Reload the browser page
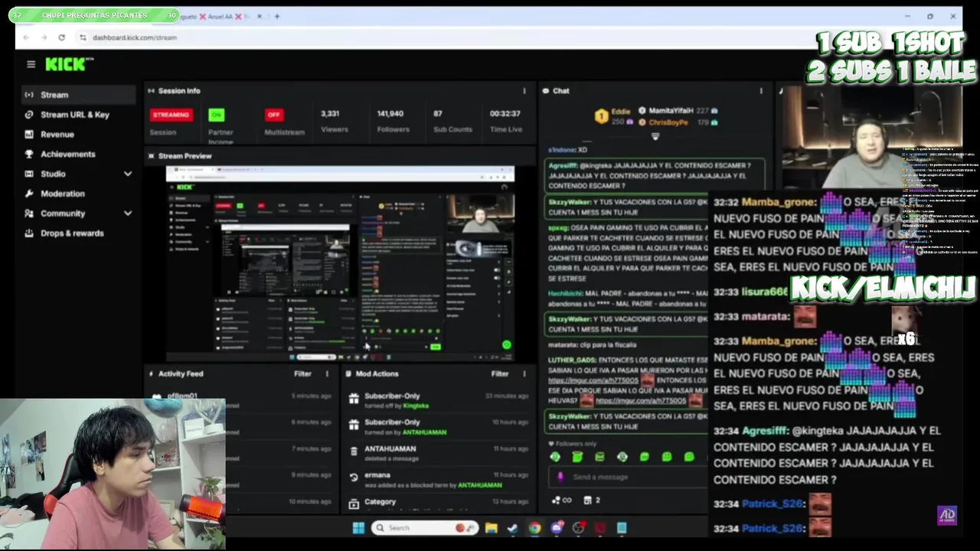This screenshot has height=551, width=980. (62, 37)
